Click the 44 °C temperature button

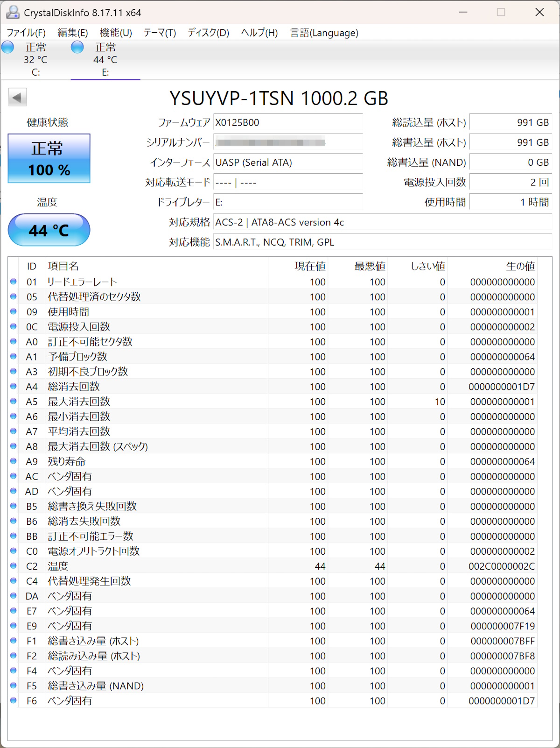coord(49,230)
